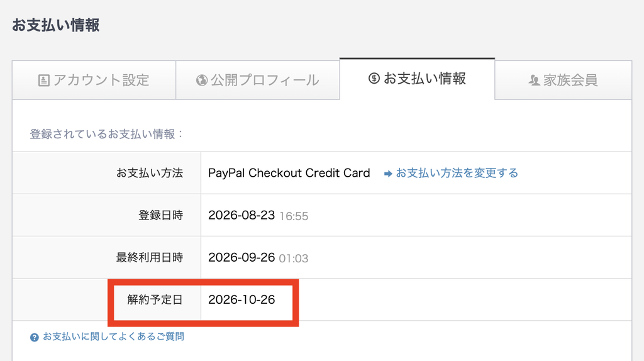Open お支払いに関してよくあるご質問 link

tap(113, 336)
